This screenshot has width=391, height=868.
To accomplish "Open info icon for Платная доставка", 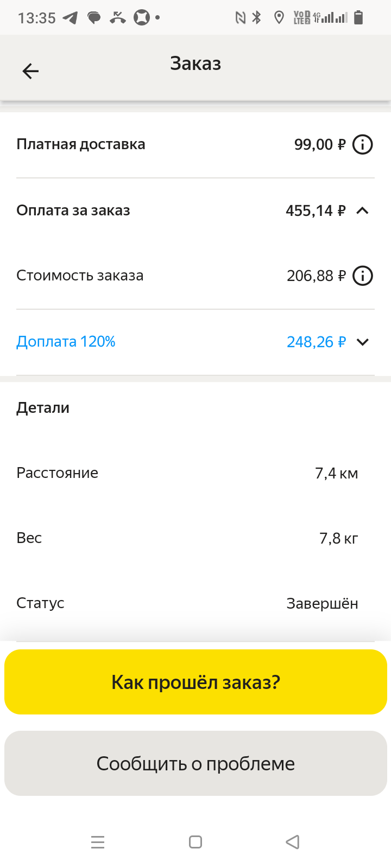I will [363, 145].
